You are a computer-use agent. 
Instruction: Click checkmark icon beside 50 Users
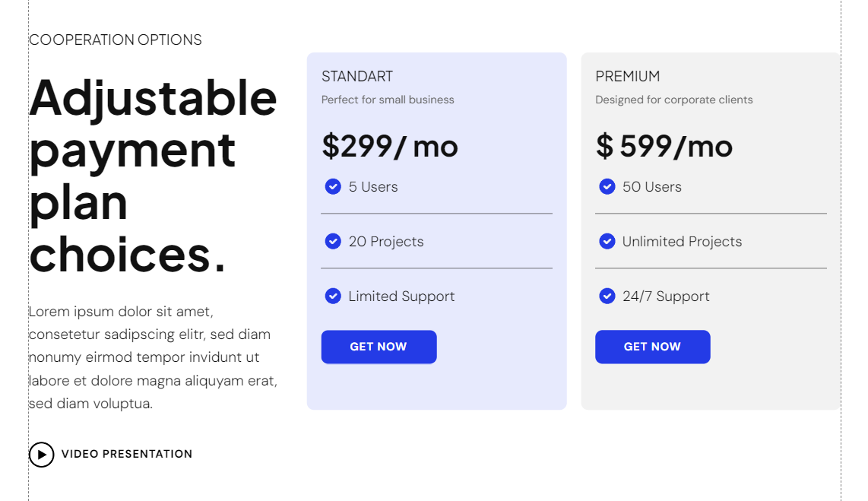607,186
